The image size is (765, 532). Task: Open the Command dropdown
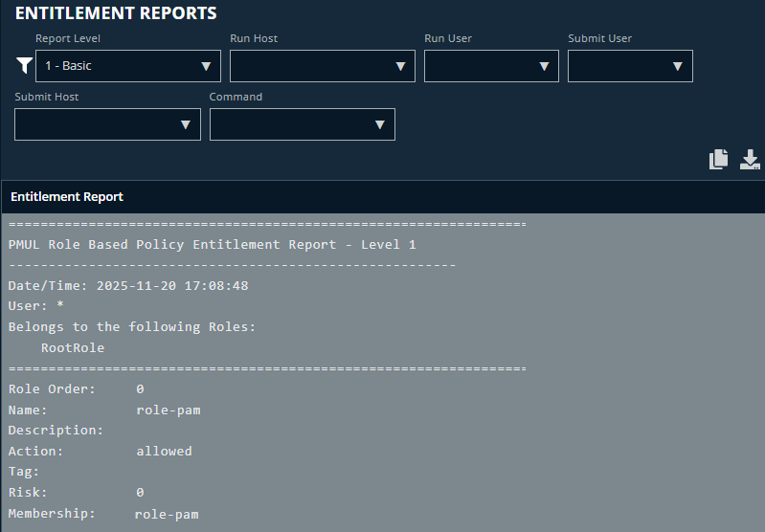pos(303,124)
